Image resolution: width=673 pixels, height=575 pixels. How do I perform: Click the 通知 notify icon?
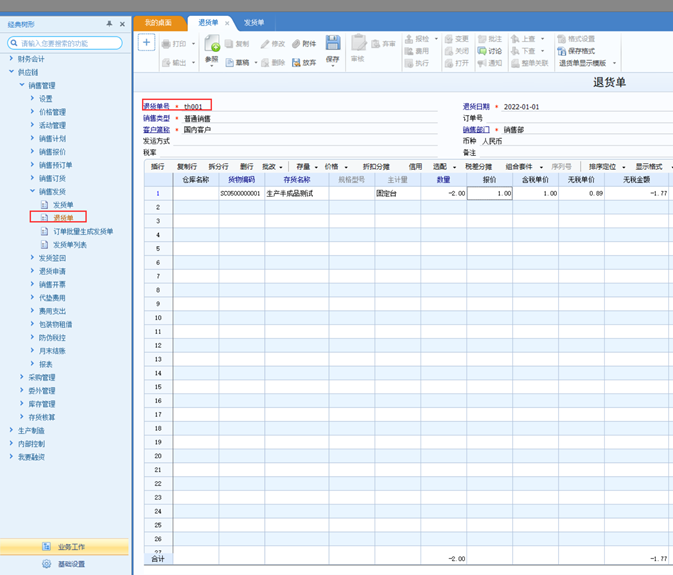482,63
